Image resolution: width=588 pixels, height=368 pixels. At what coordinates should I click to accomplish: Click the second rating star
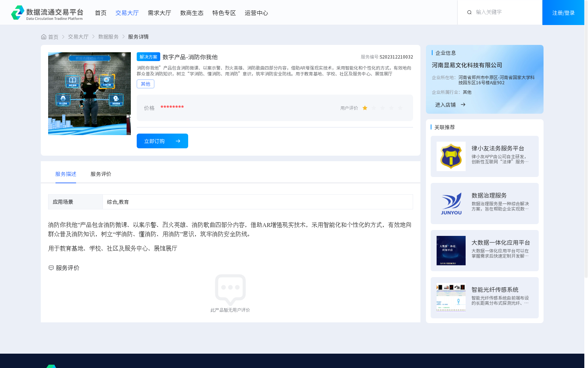coord(374,108)
